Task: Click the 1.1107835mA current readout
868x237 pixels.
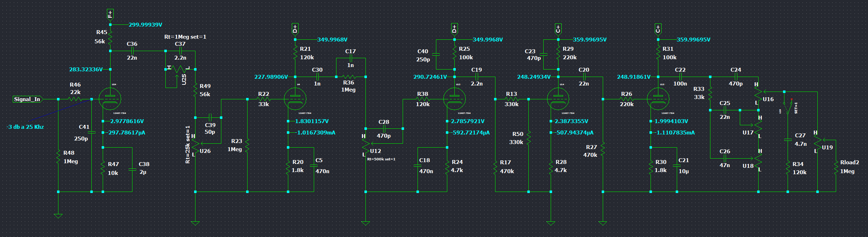Action: [675, 133]
